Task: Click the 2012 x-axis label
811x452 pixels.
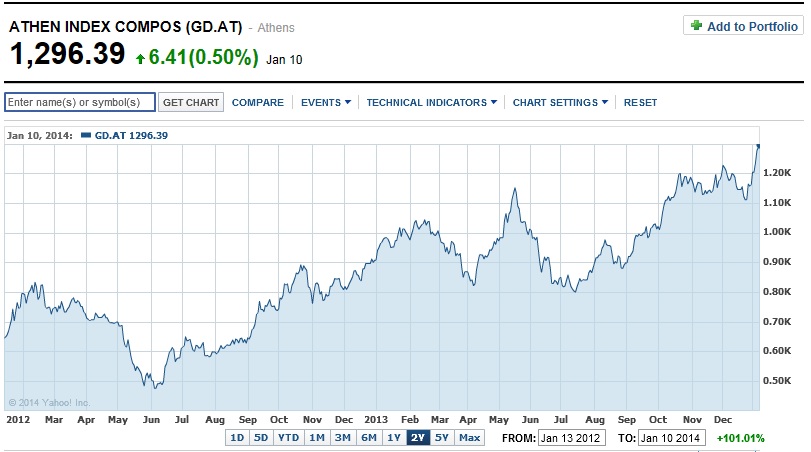Action: 18,419
